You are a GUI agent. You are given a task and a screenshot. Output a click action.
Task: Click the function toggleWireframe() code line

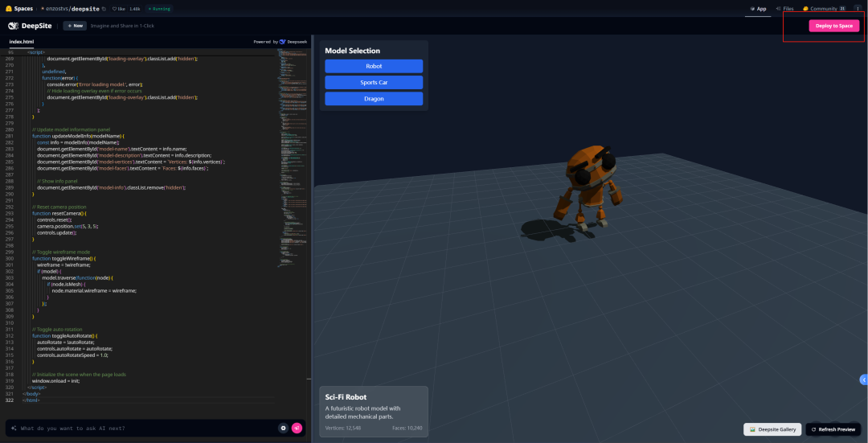[x=63, y=259]
